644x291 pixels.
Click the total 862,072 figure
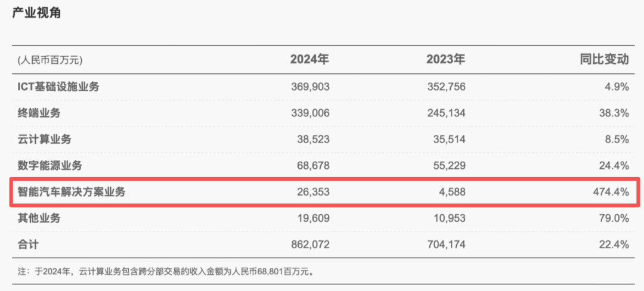309,244
